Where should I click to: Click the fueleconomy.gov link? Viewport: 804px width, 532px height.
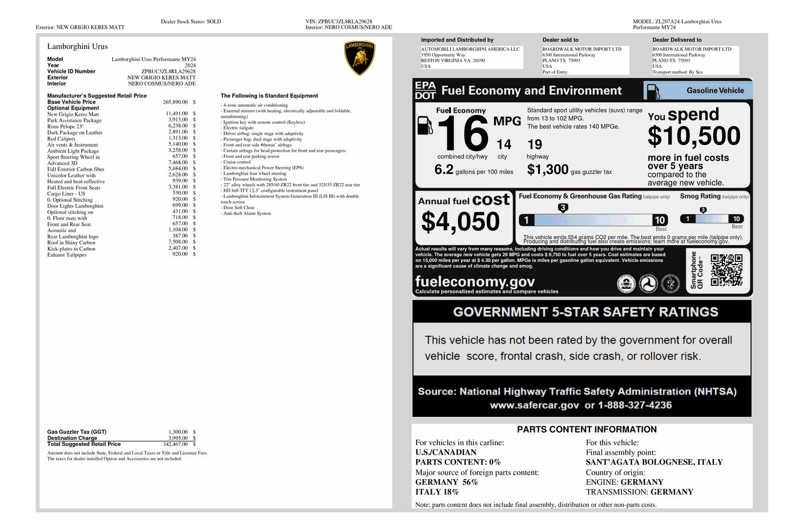tap(475, 281)
